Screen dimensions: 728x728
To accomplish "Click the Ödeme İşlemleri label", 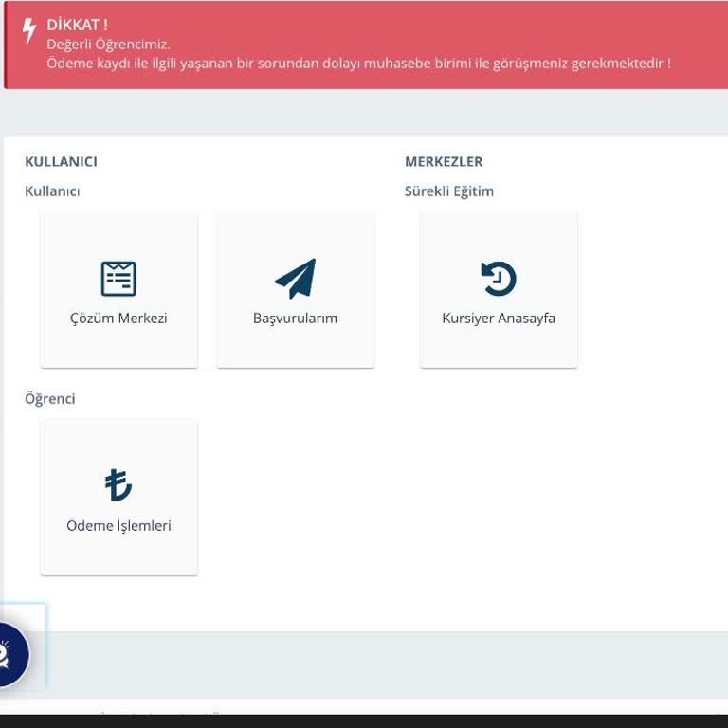I will pyautogui.click(x=118, y=525).
